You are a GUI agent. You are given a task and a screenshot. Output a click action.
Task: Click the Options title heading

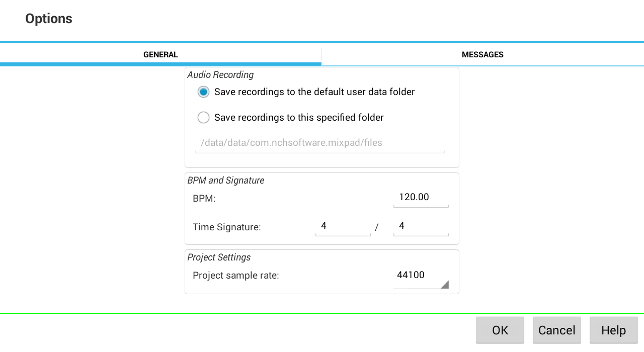[49, 19]
